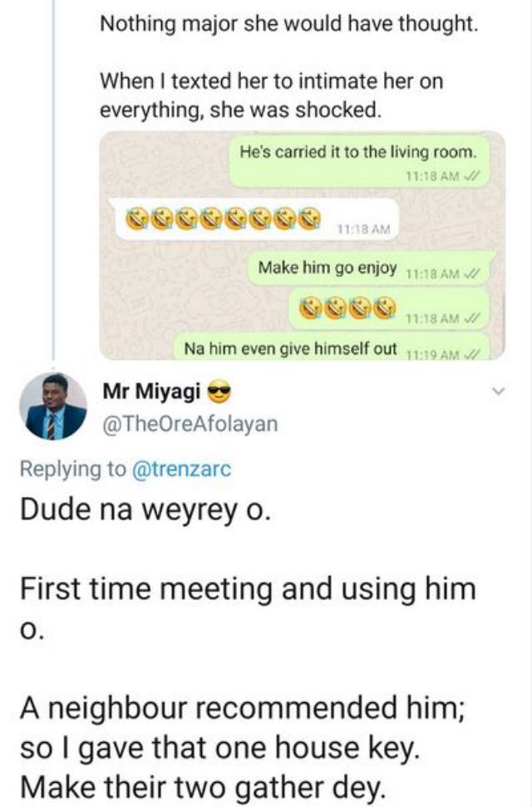Click double ticks on the four-emoji sent message
Screen dimensions: 532x807
[x=473, y=317]
